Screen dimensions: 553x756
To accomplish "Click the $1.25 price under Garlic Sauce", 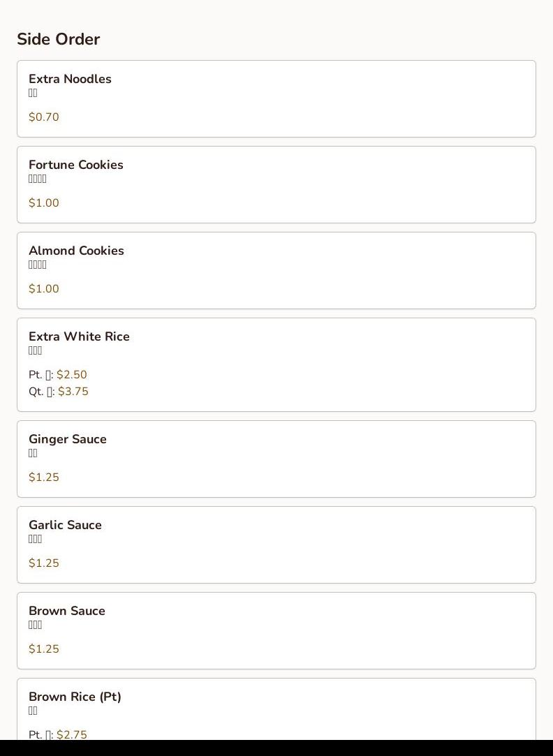I will (44, 563).
